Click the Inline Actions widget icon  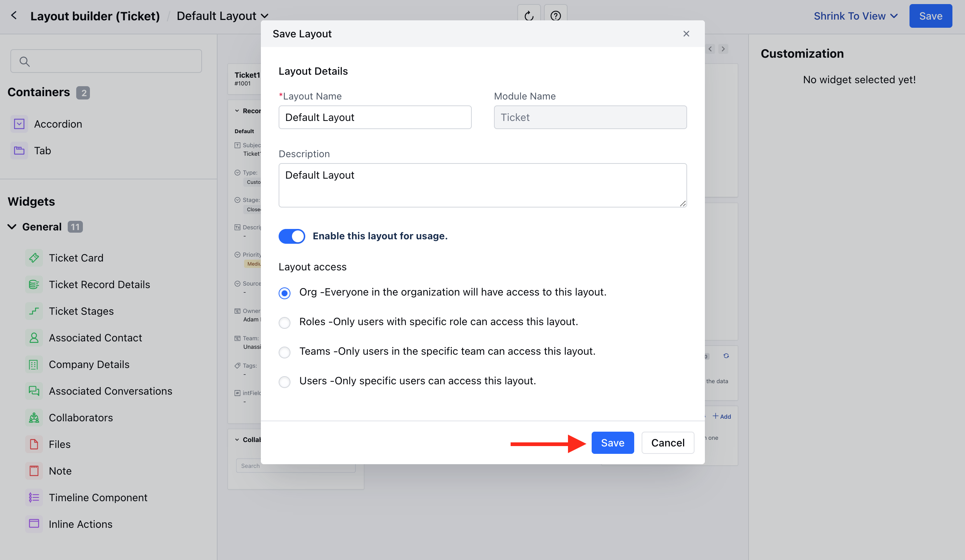point(34,524)
